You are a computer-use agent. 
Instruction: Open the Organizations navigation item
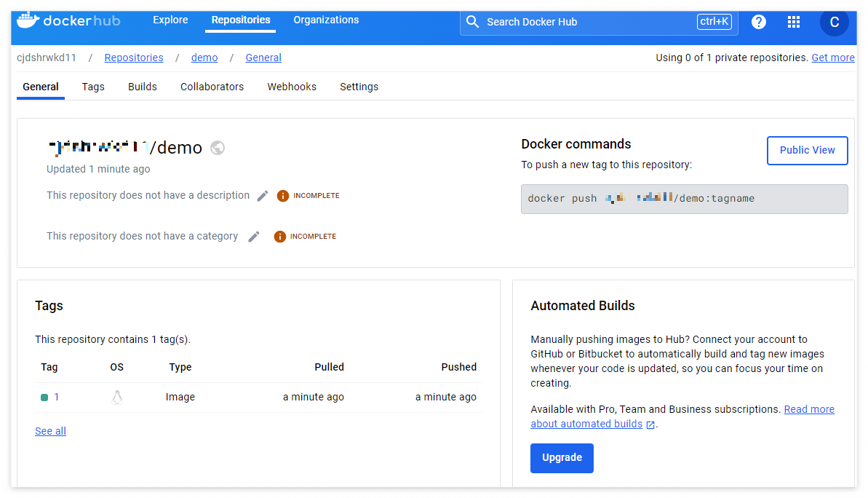[326, 20]
